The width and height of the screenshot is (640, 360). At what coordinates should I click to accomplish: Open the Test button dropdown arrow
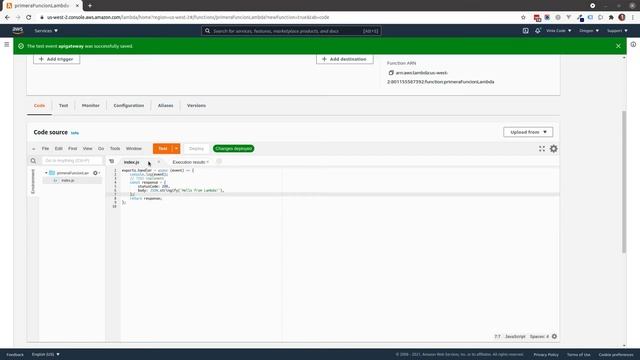click(176, 149)
